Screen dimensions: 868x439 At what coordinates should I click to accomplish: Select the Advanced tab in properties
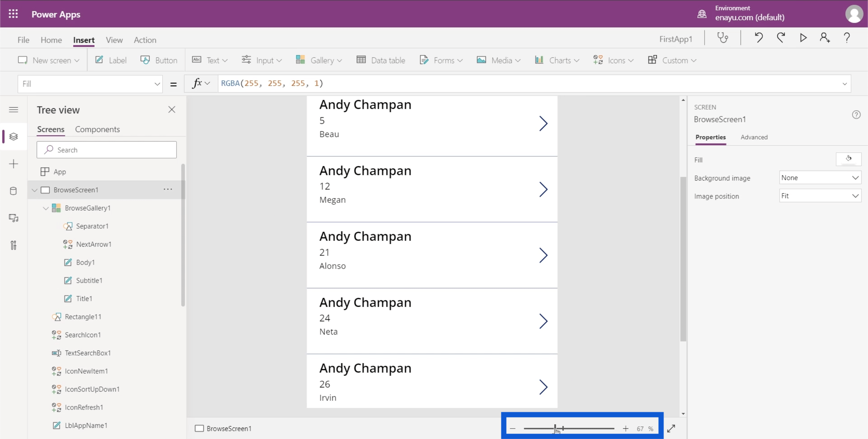(x=754, y=137)
